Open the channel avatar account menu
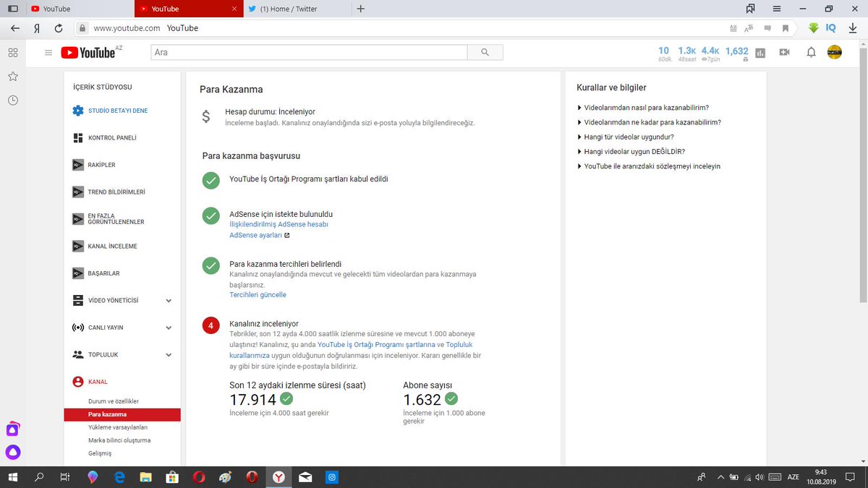 [834, 52]
